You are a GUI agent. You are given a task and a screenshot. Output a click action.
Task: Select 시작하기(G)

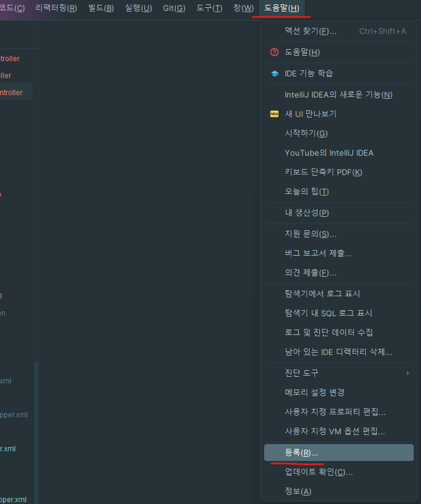click(x=339, y=133)
